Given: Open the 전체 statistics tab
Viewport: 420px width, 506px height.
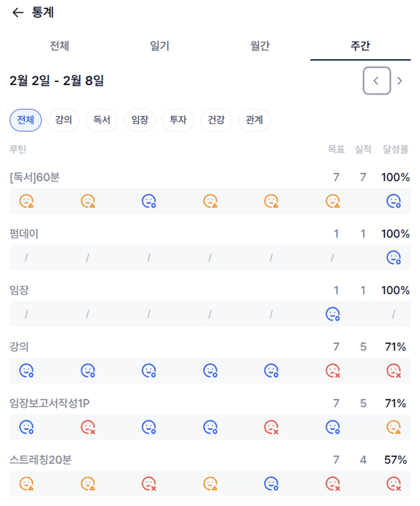Looking at the screenshot, I should [x=59, y=46].
